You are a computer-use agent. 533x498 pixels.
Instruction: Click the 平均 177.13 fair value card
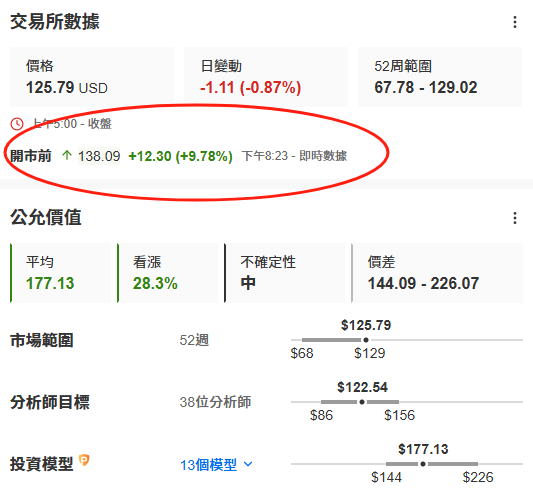click(61, 273)
